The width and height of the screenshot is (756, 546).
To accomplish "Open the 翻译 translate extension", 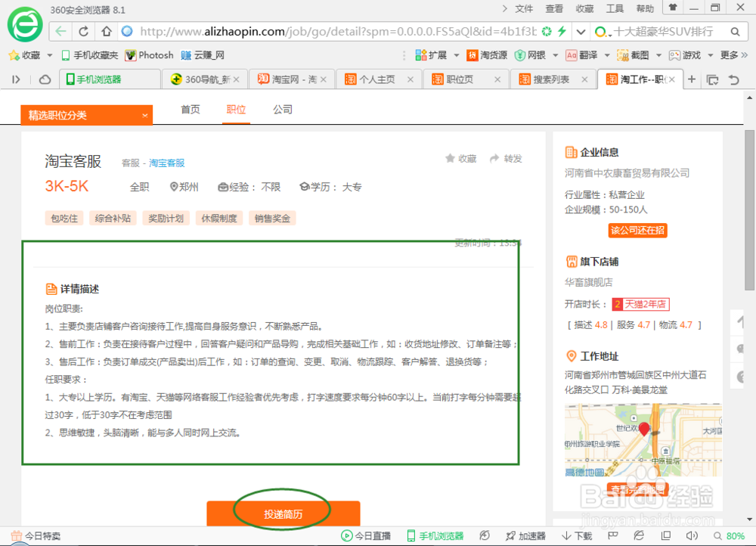I will click(581, 55).
